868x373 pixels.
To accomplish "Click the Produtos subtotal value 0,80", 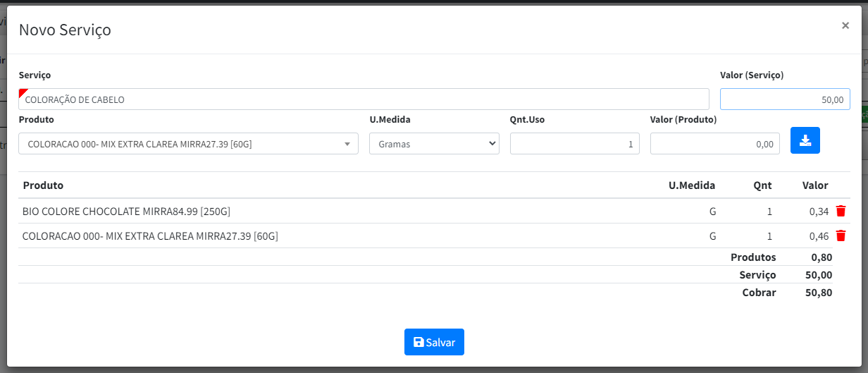I will pos(821,257).
